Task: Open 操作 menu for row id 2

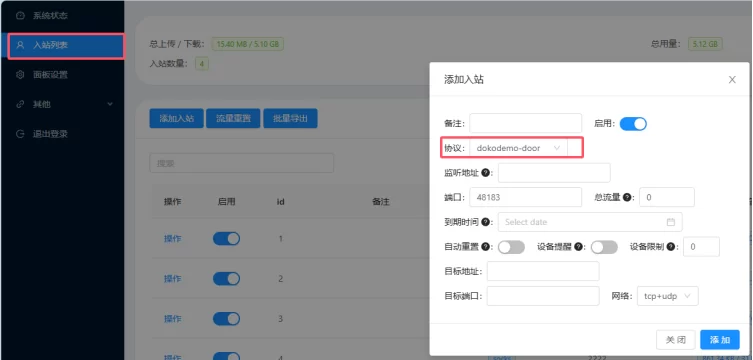Action: click(173, 278)
